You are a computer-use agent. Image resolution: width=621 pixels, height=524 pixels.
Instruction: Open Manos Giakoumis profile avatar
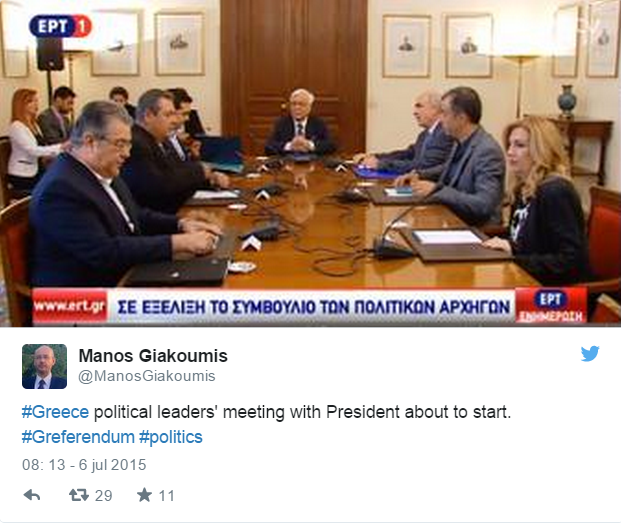point(44,366)
